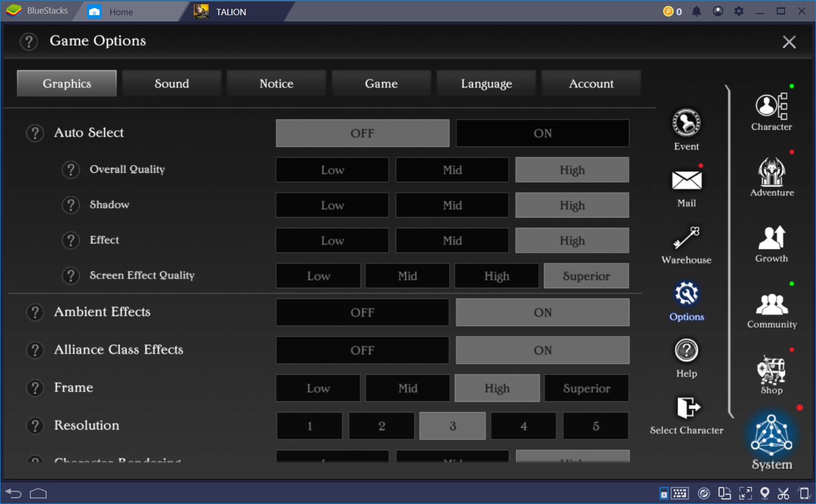Show help for Resolution setting
This screenshot has height=504, width=816.
[35, 425]
